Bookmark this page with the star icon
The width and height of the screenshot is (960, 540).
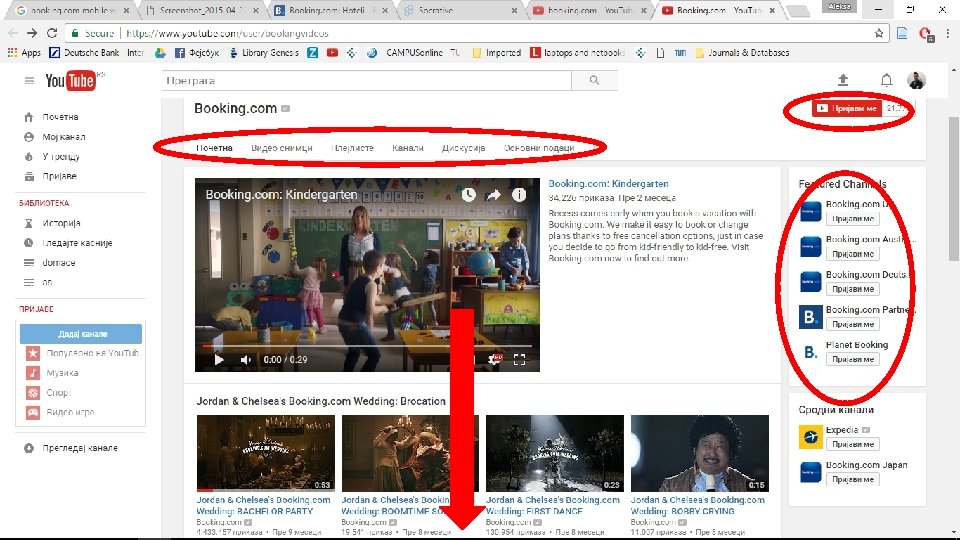pyautogui.click(x=879, y=33)
